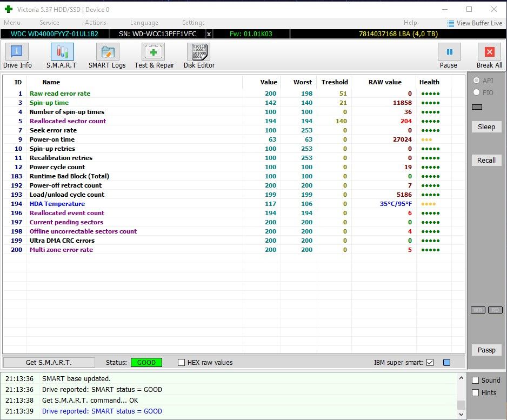Click the Sleep button

point(486,126)
